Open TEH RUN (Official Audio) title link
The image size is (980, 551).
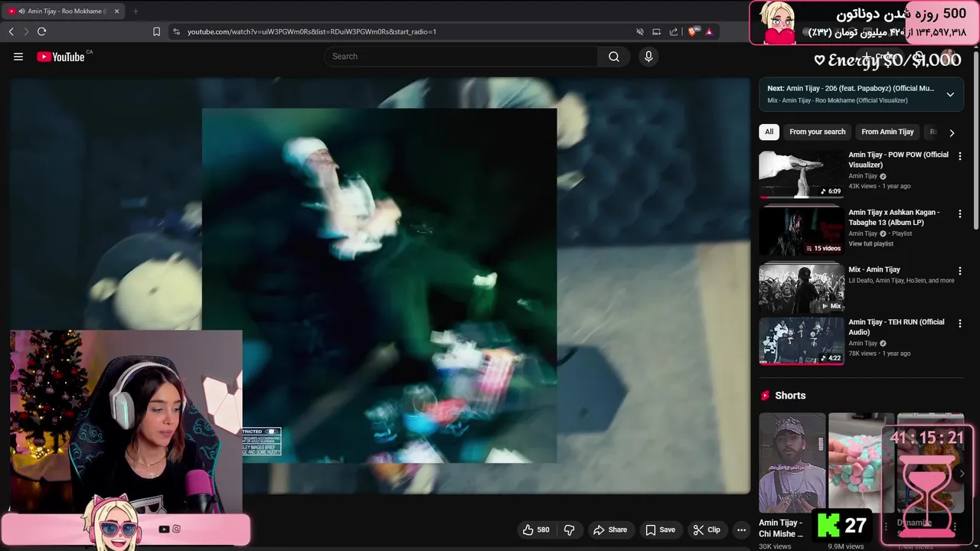(x=896, y=327)
